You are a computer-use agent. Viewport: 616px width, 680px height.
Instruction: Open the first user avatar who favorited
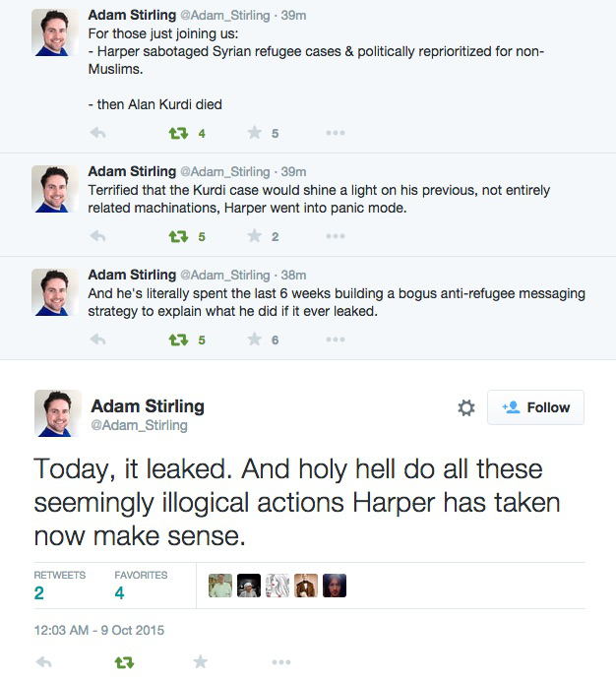pyautogui.click(x=221, y=586)
